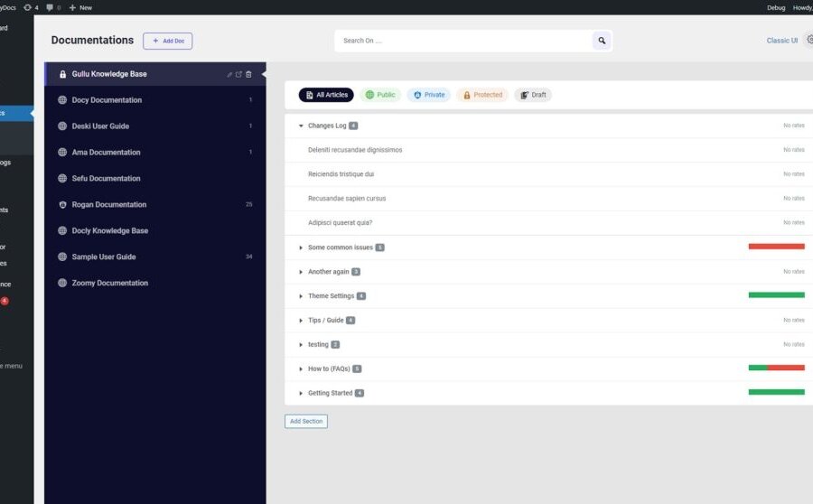This screenshot has height=504, width=813.
Task: Click the comments bubble icon in admin bar
Action: tap(50, 7)
